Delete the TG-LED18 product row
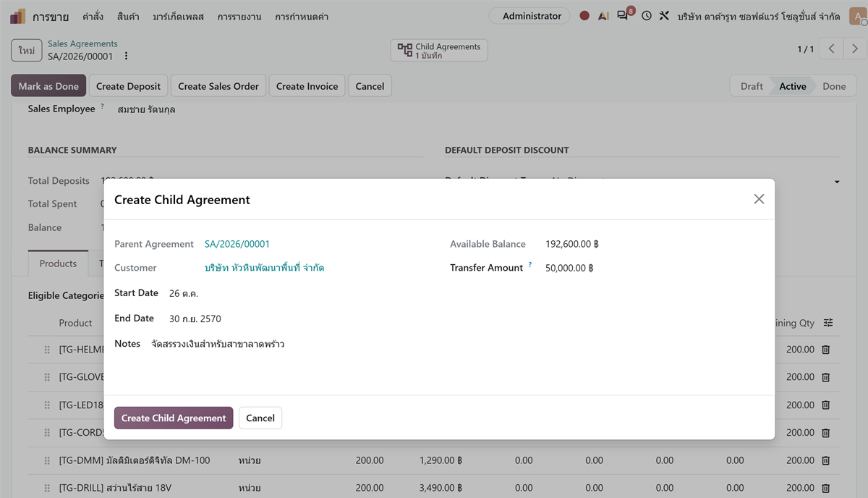The image size is (868, 498). coord(825,405)
